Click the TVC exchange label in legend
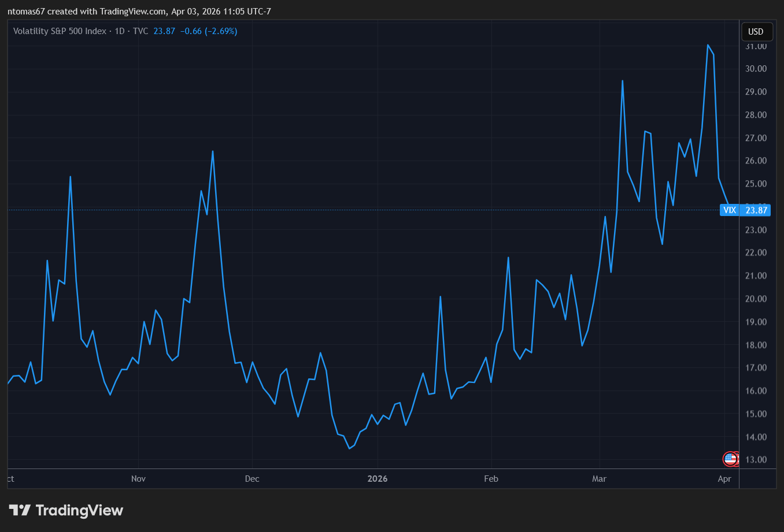Image resolution: width=784 pixels, height=532 pixels. click(x=140, y=31)
